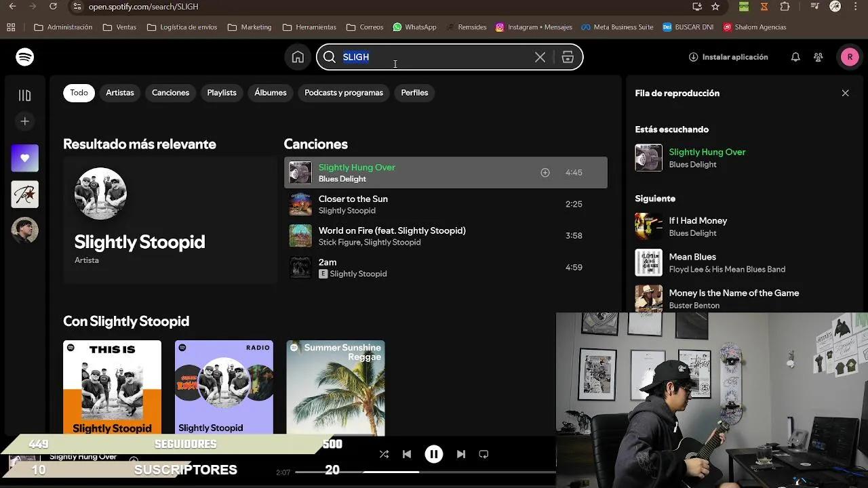Click Instalar aplicación button
The width and height of the screenshot is (868, 488).
point(728,57)
